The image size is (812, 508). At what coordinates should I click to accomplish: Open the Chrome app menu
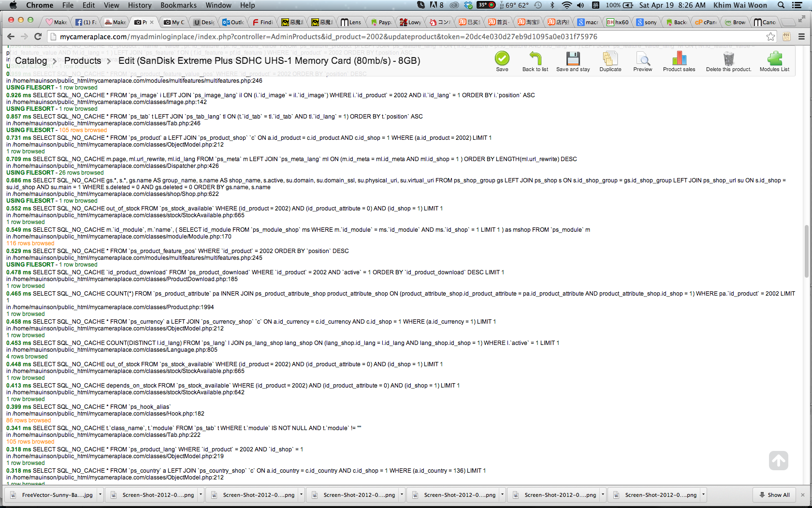(x=40, y=5)
